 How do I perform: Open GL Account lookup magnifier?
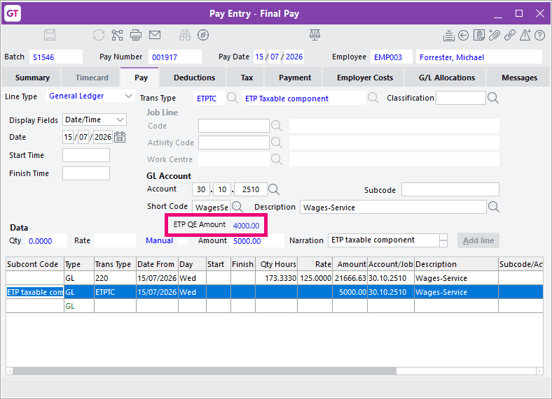point(274,189)
